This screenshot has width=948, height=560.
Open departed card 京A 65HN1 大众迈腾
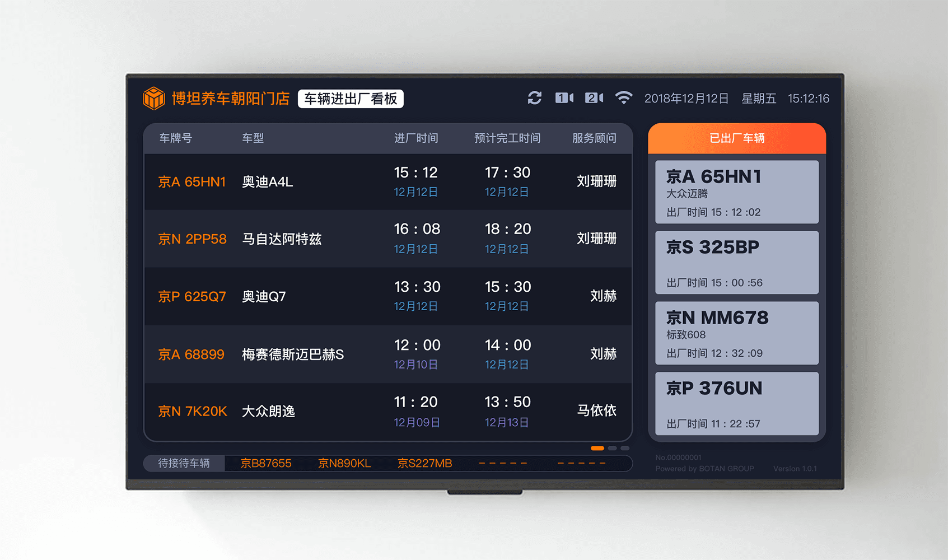[x=737, y=192]
